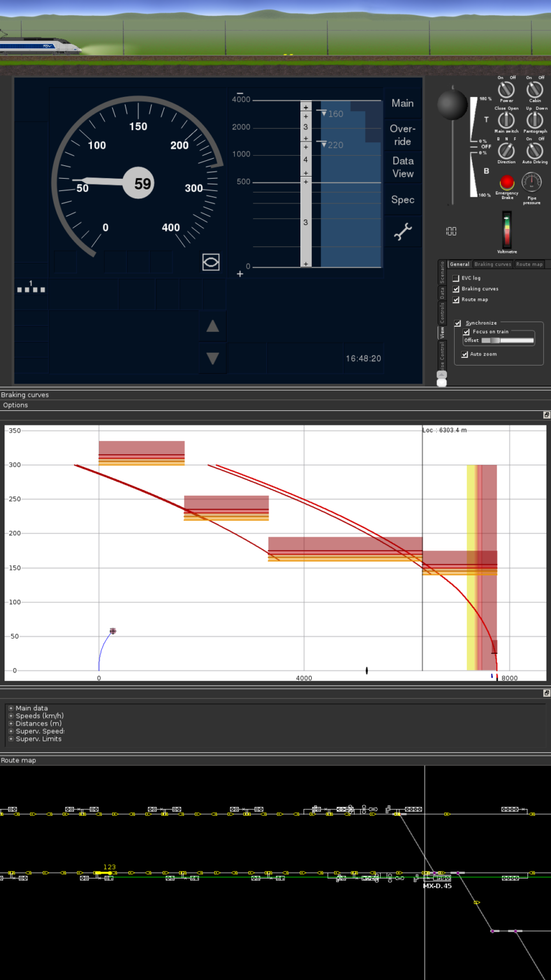
Task: Click the DMI scroll down arrow
Action: click(x=213, y=359)
